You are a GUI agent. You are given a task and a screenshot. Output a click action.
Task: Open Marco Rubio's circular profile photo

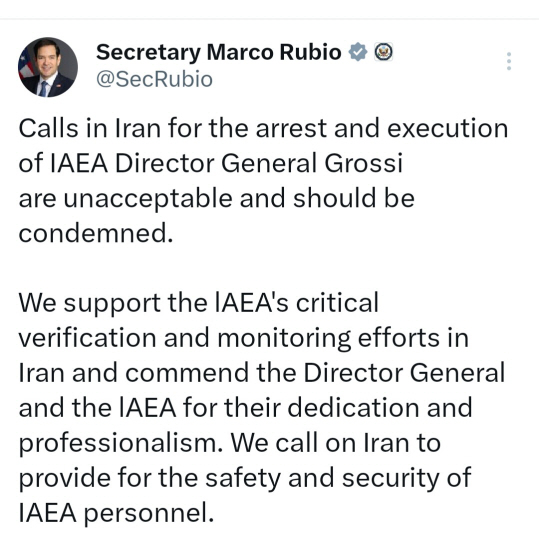48,67
